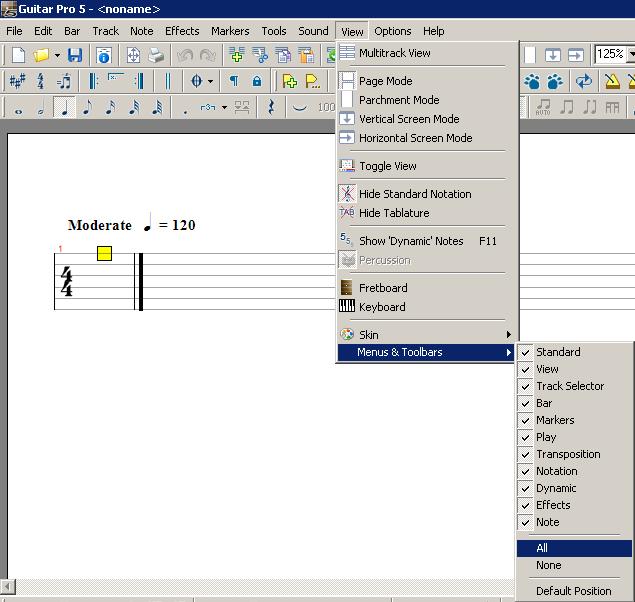Screen dimensions: 635x602
Task: Click the rest symbol icon
Action: click(271, 108)
